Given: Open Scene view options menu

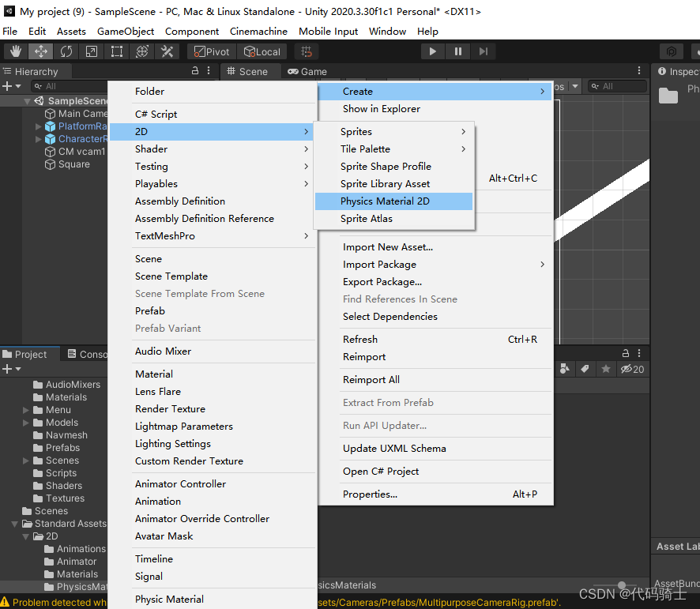Looking at the screenshot, I should tap(639, 70).
